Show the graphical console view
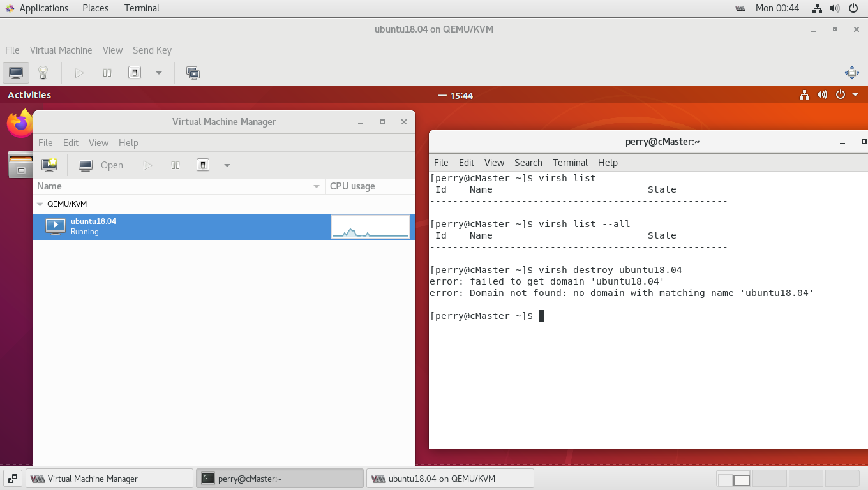 click(15, 72)
